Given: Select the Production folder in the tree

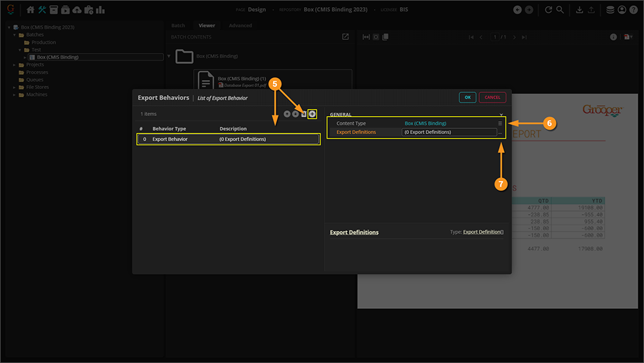Looking at the screenshot, I should tap(44, 43).
